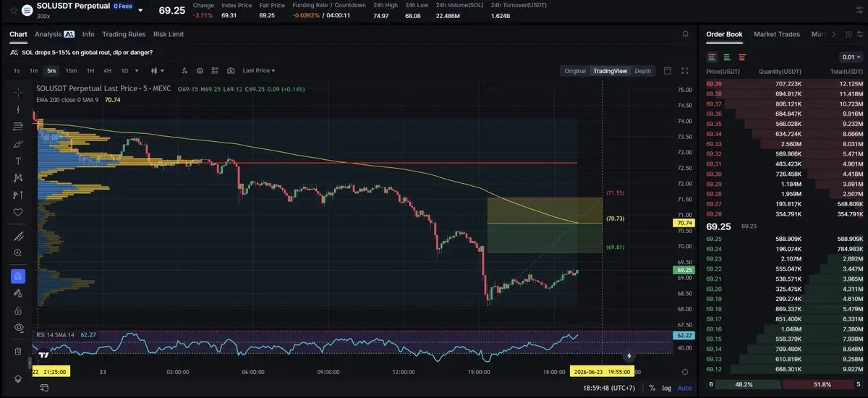The image size is (868, 398).
Task: Show both bids and asks order book view
Action: click(712, 56)
